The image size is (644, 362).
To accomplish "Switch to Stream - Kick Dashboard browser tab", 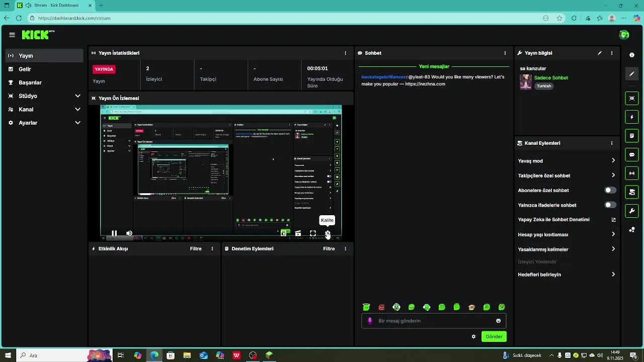I will (x=55, y=6).
